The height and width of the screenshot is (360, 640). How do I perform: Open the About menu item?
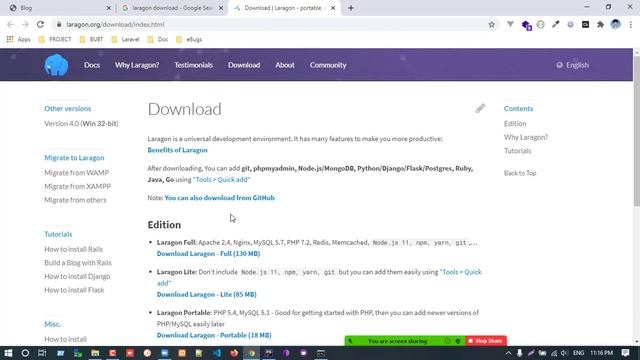click(284, 65)
